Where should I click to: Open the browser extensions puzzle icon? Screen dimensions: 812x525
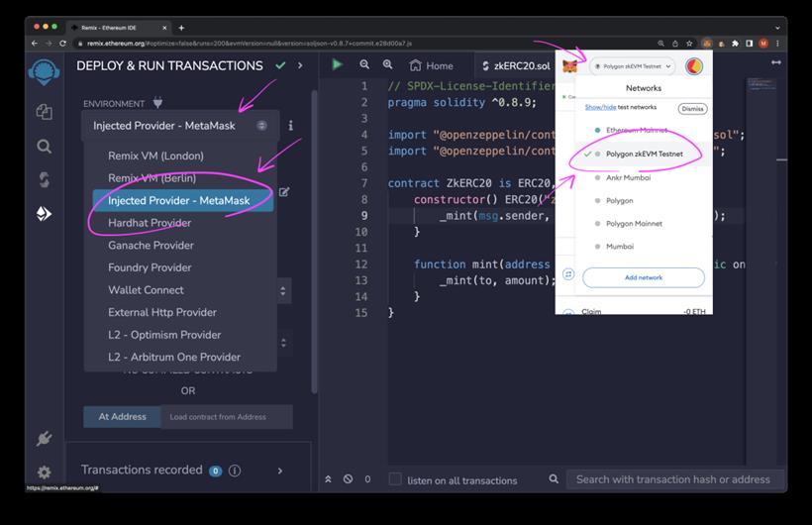[x=735, y=44]
